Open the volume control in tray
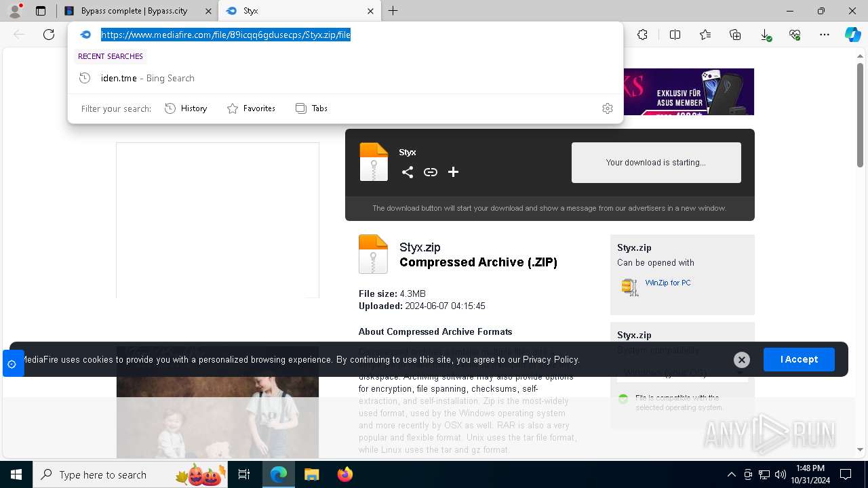868x488 pixels. (x=781, y=474)
